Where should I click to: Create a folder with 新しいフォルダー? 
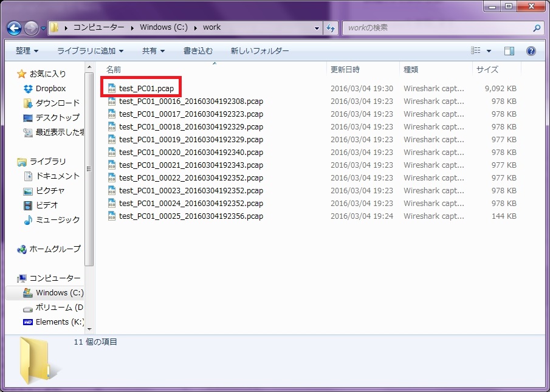point(260,51)
